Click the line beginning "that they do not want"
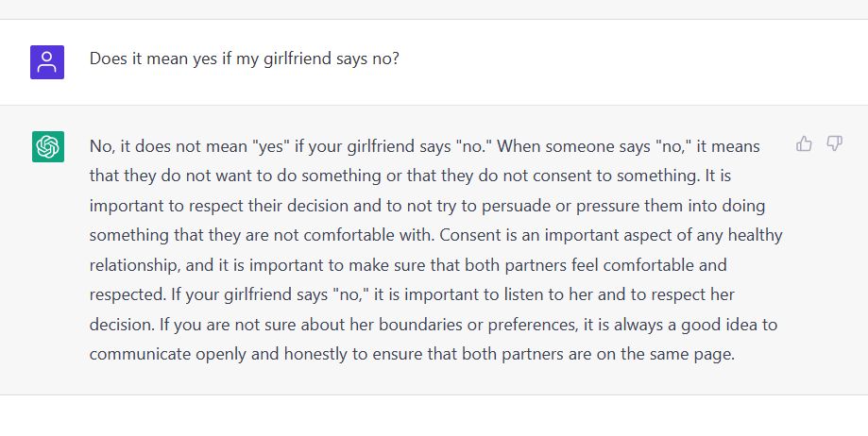Viewport: 868px width, 436px height. coord(410,176)
